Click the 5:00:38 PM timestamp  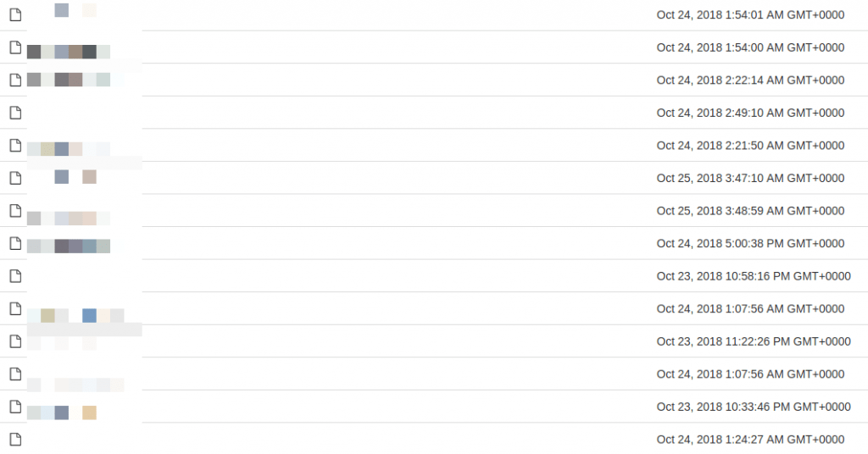[x=750, y=243]
